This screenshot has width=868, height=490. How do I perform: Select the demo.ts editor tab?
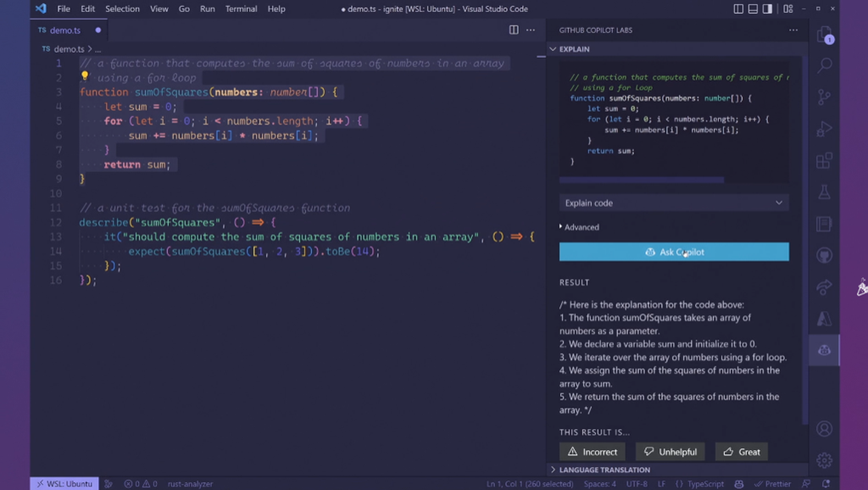point(65,30)
